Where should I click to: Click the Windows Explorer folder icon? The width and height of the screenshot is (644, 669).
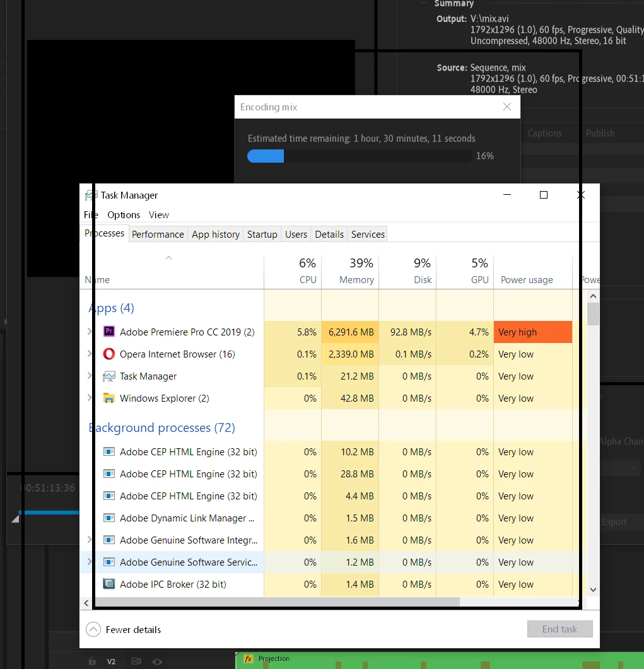109,398
